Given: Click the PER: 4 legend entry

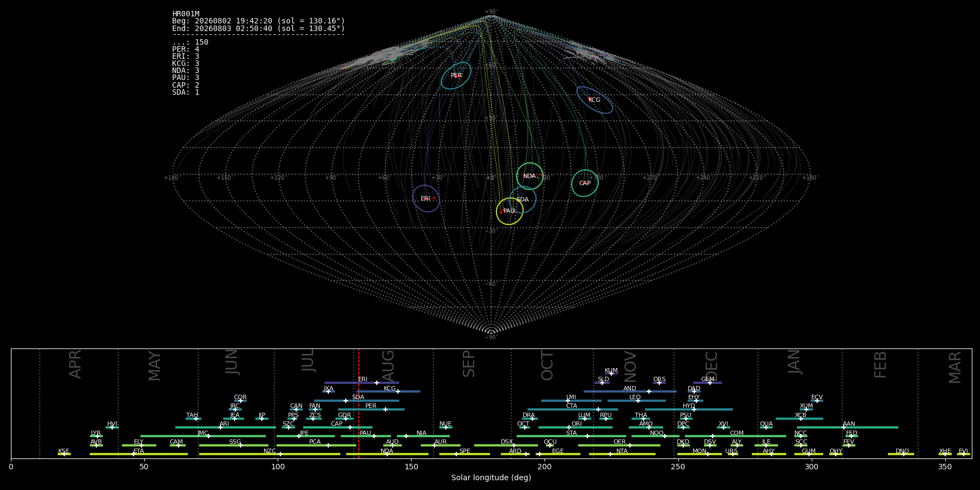Looking at the screenshot, I should 186,49.
